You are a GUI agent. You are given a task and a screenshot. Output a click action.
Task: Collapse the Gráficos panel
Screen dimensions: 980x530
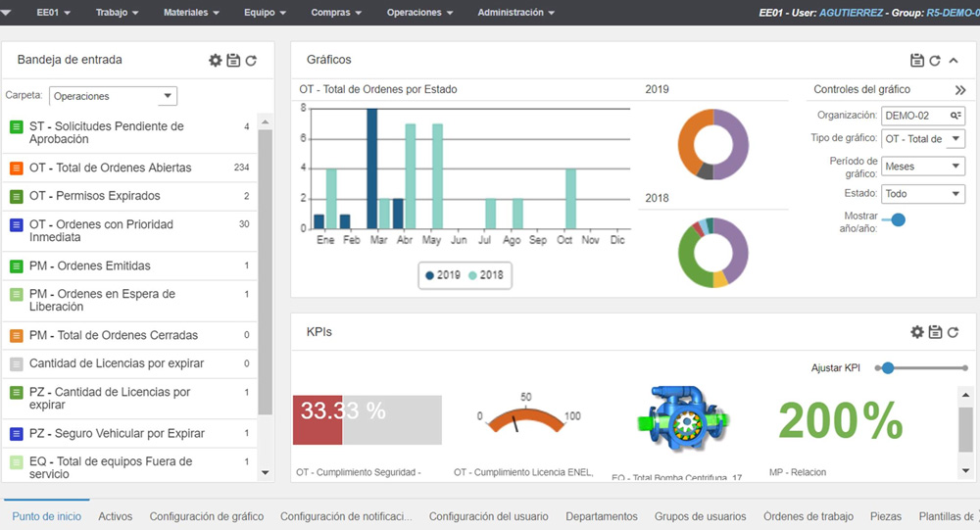954,61
